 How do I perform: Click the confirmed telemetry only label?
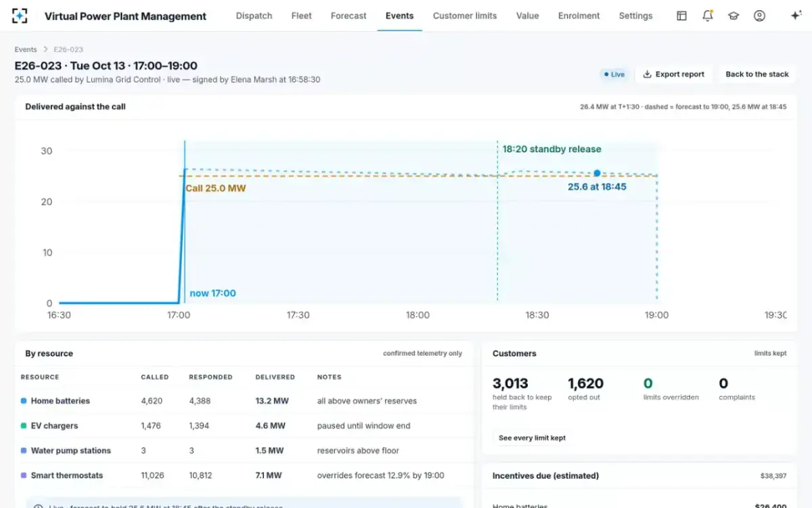(423, 354)
